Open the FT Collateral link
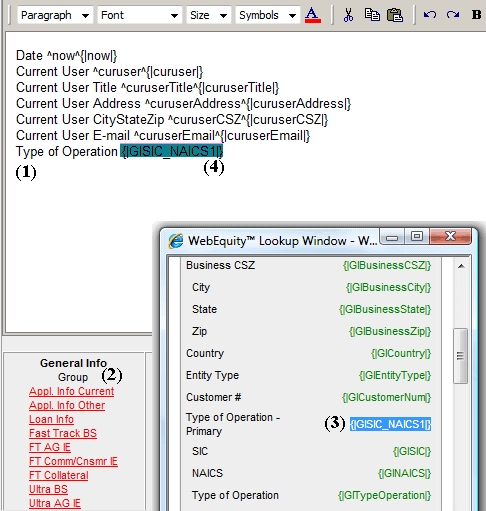Viewport: 486px width, 511px height. click(x=59, y=475)
